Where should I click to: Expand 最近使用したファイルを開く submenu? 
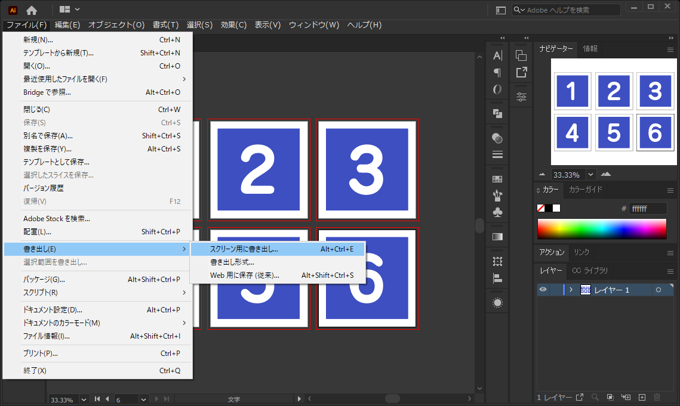(184, 79)
